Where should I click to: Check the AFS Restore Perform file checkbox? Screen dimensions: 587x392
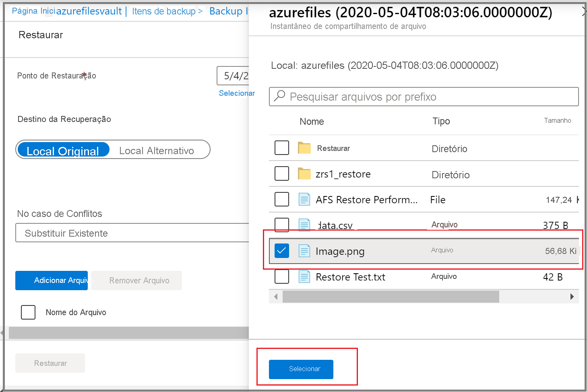click(x=282, y=199)
